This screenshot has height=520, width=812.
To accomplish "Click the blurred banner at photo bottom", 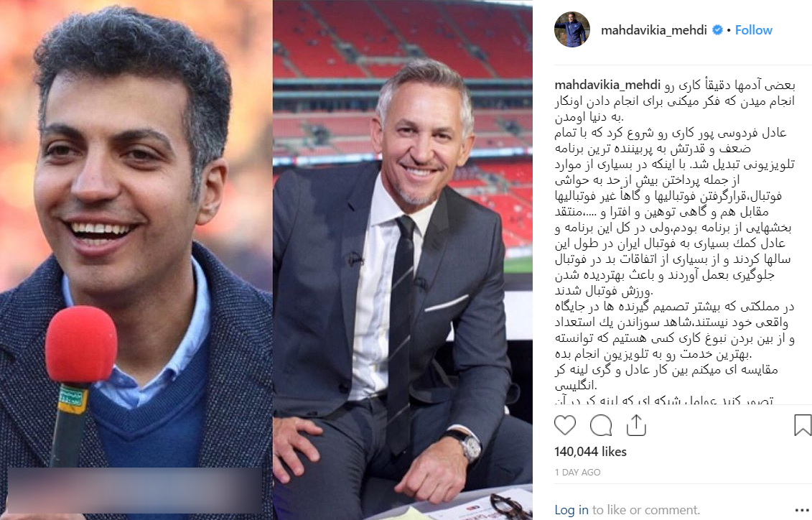I will [x=136, y=491].
